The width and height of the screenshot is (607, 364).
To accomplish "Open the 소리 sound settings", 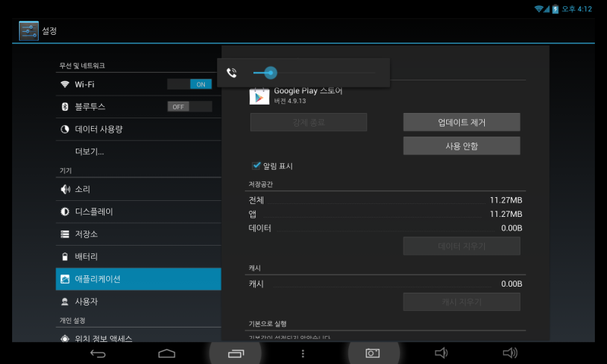I will [83, 189].
